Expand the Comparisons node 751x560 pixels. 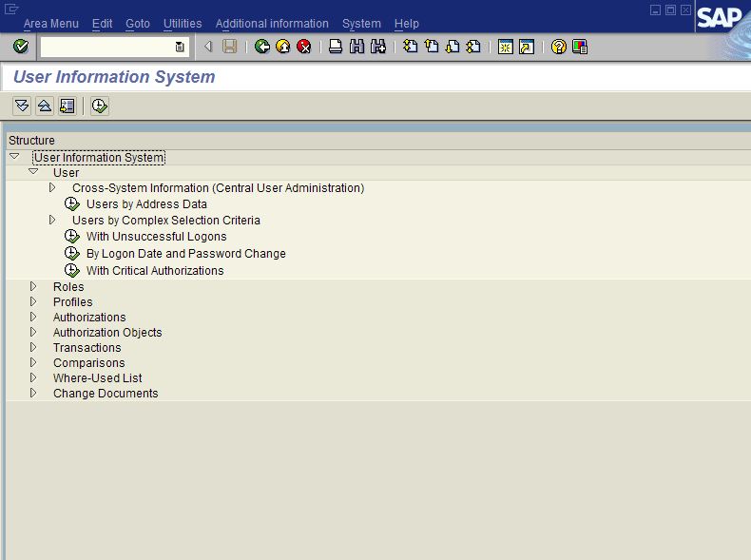(33, 362)
